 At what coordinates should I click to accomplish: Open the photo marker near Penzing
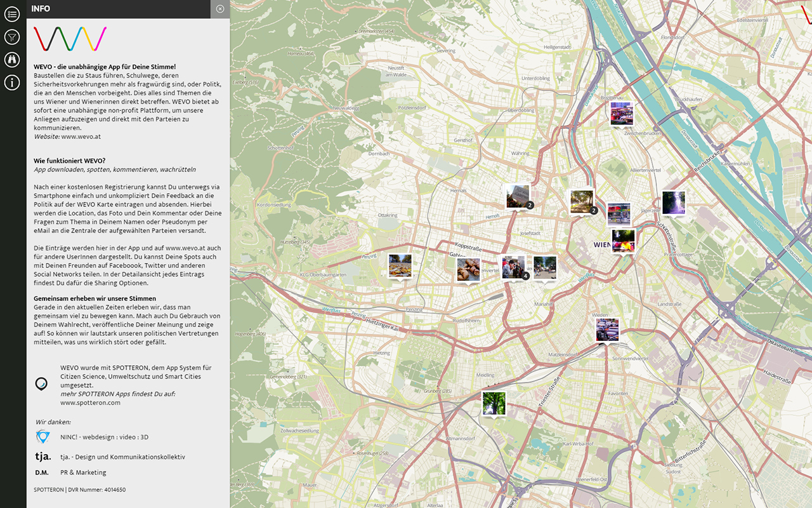point(400,265)
